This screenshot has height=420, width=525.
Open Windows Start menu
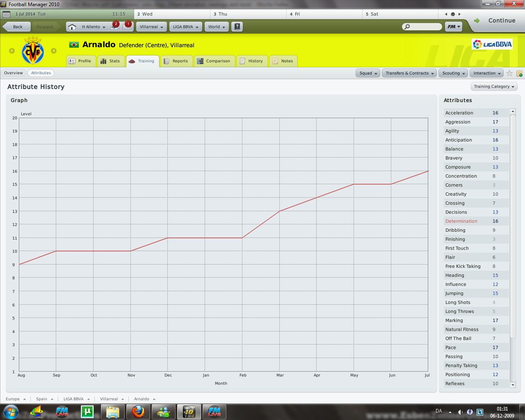tap(11, 412)
